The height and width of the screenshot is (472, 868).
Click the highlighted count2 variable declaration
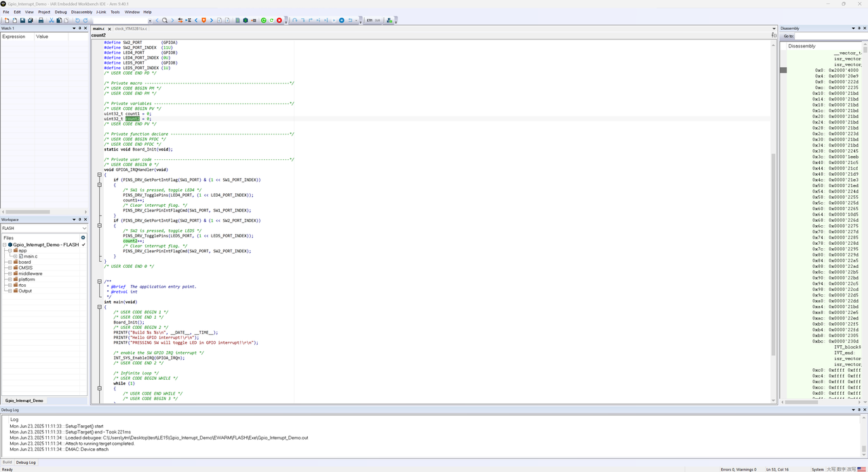(x=132, y=119)
